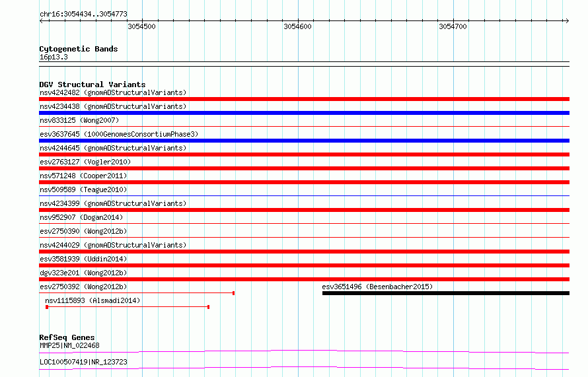This screenshot has width=588, height=377.
Task: Select esv3651496 (Besenbacher2015) label
Action: pyautogui.click(x=377, y=287)
